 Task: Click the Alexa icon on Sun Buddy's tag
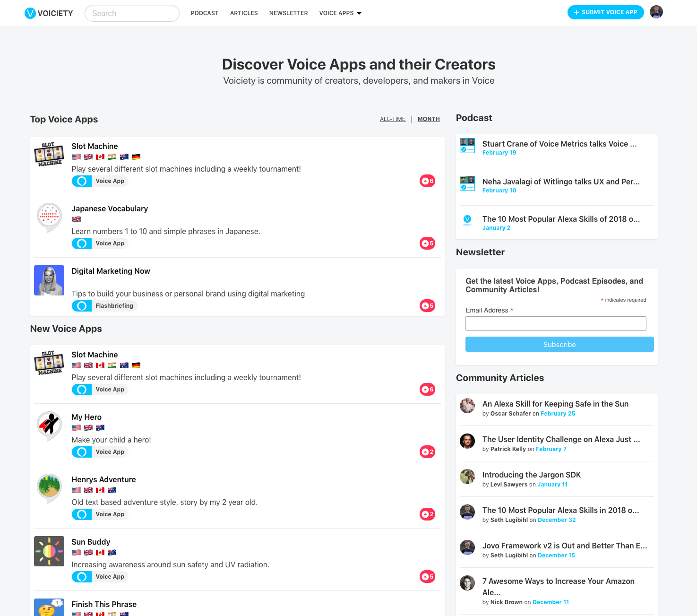[82, 577]
